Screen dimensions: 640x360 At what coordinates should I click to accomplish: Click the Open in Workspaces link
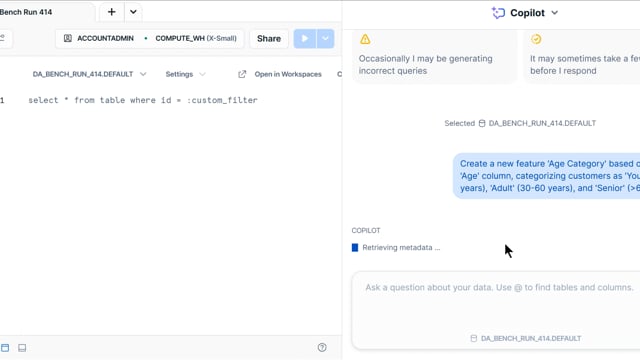[288, 74]
